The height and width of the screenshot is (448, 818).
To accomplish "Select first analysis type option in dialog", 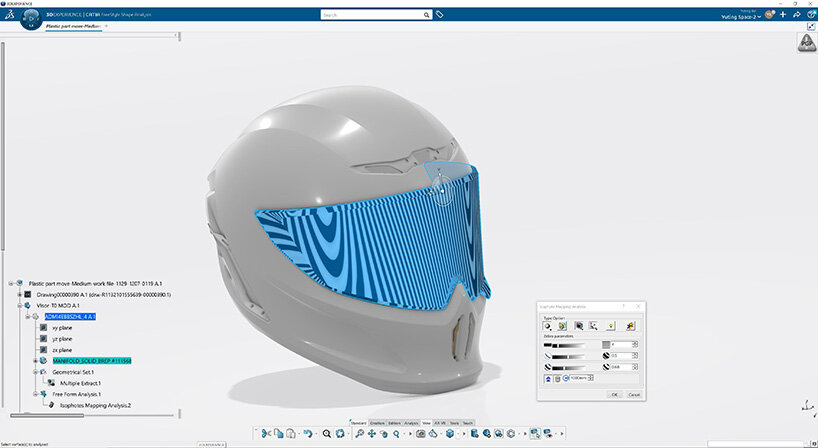I will [548, 326].
